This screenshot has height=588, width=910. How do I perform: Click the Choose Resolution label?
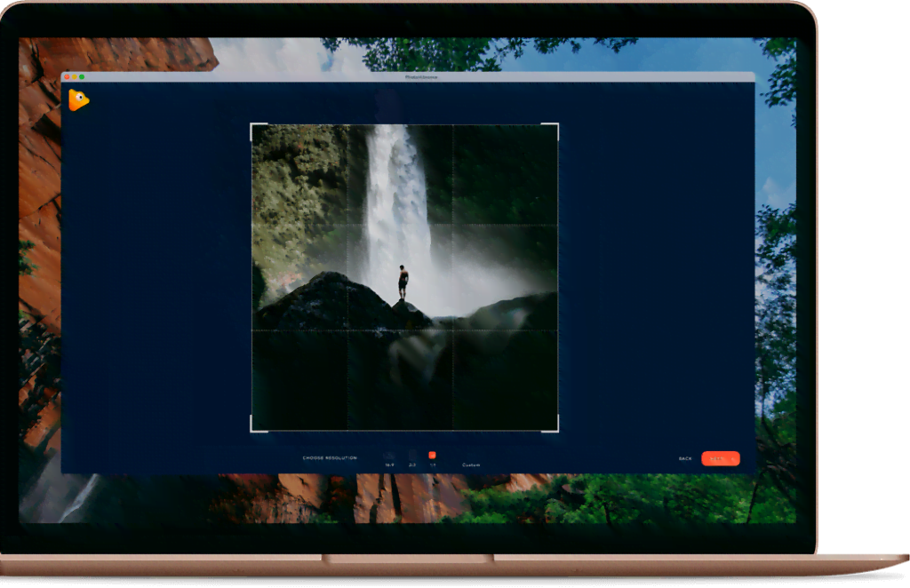pyautogui.click(x=331, y=456)
